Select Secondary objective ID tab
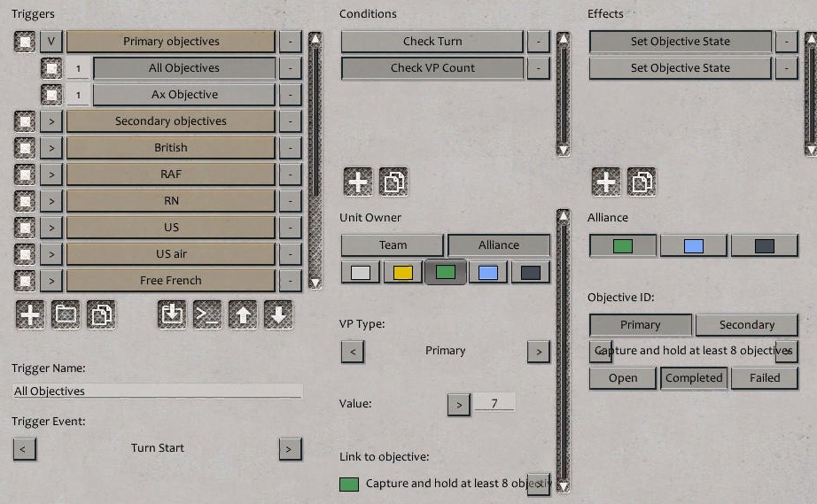The height and width of the screenshot is (504, 817). click(x=747, y=325)
